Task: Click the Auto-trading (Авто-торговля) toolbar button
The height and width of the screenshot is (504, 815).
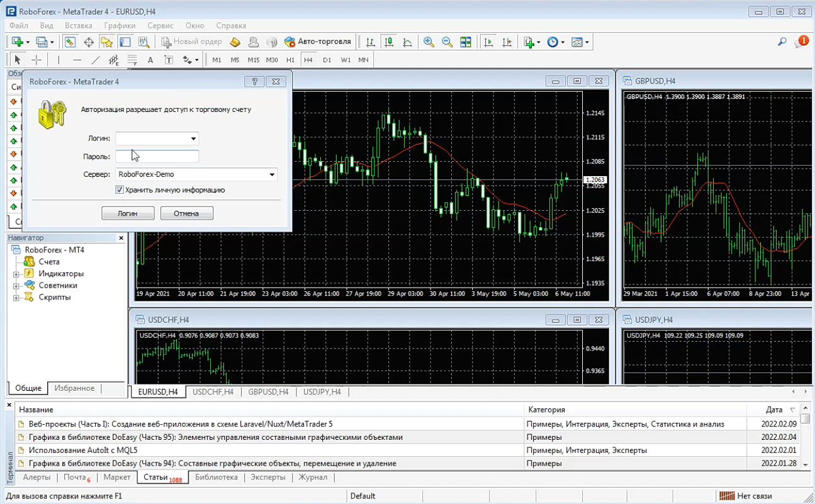Action: [318, 42]
